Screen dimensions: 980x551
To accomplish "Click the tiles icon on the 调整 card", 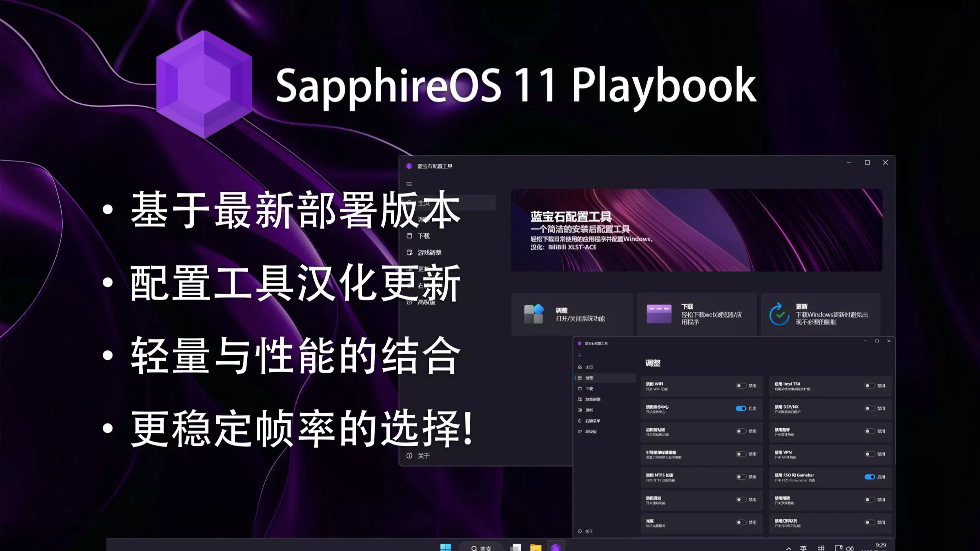I will pos(534,314).
